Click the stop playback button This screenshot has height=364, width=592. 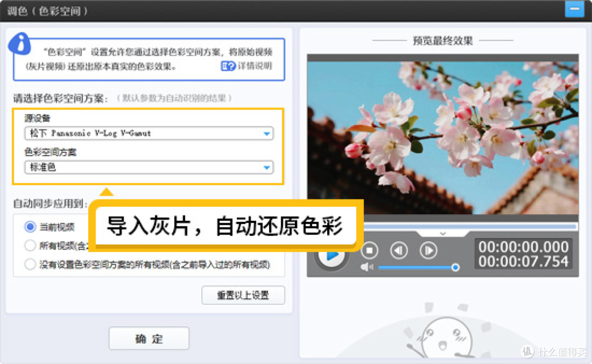(369, 251)
